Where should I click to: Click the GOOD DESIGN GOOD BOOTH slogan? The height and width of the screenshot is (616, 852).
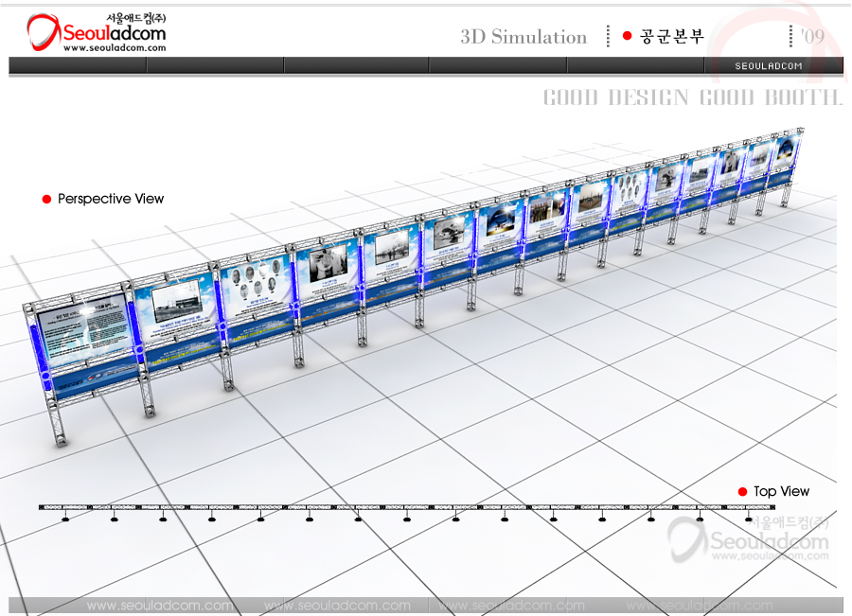pos(692,97)
